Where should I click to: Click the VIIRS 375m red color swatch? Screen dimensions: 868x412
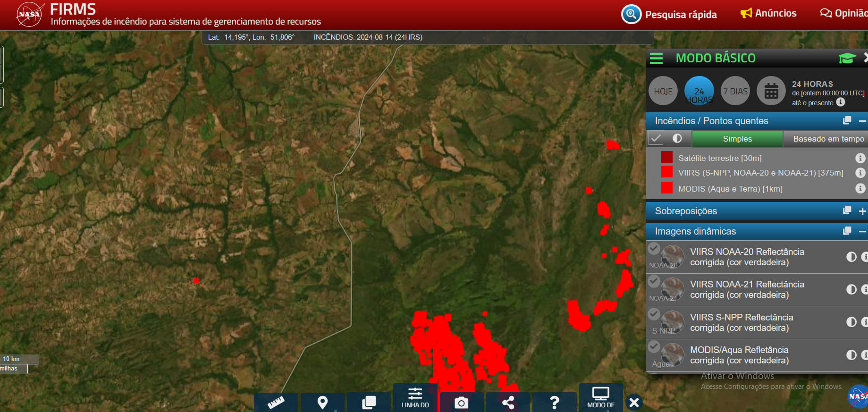666,172
